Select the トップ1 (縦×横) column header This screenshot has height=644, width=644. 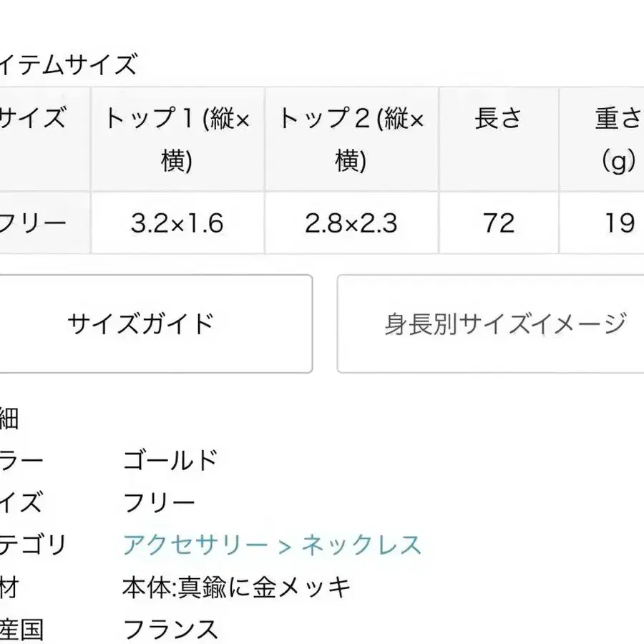pyautogui.click(x=177, y=140)
